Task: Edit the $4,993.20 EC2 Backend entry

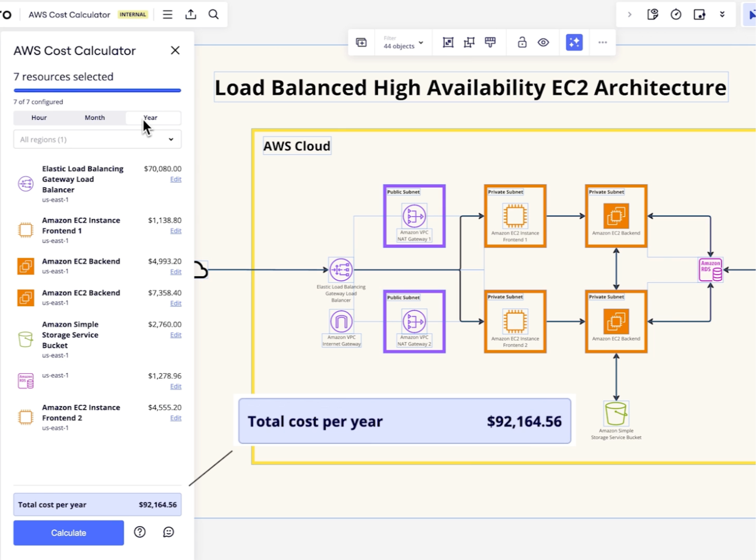Action: click(176, 272)
